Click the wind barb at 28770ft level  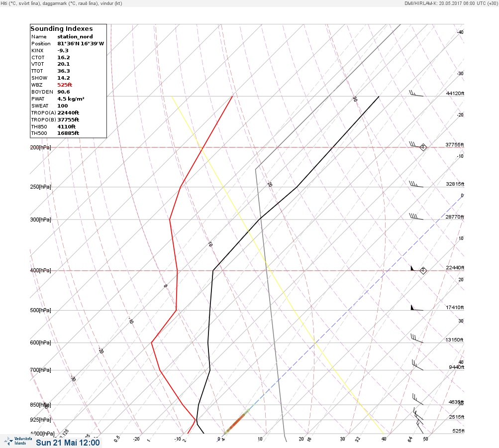(x=416, y=217)
